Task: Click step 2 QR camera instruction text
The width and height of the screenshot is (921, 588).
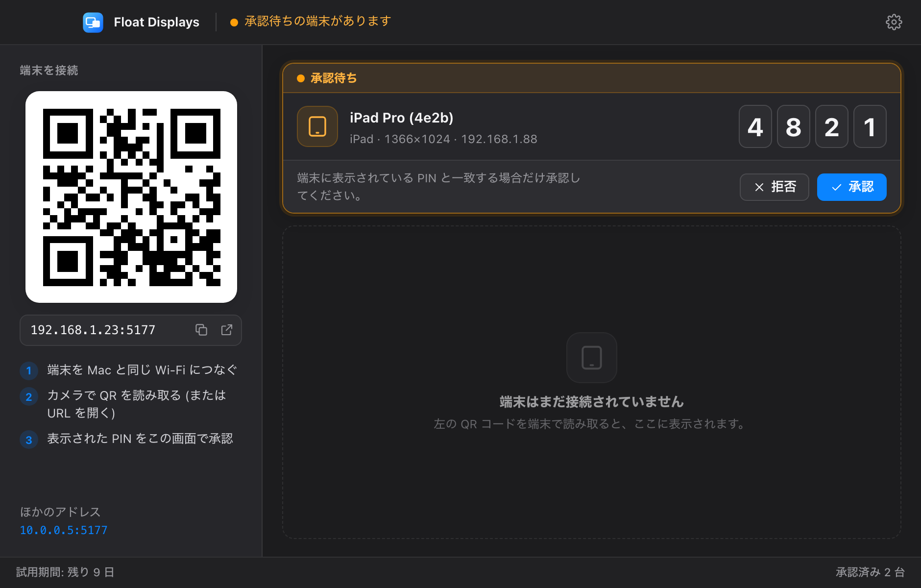Action: pos(137,404)
